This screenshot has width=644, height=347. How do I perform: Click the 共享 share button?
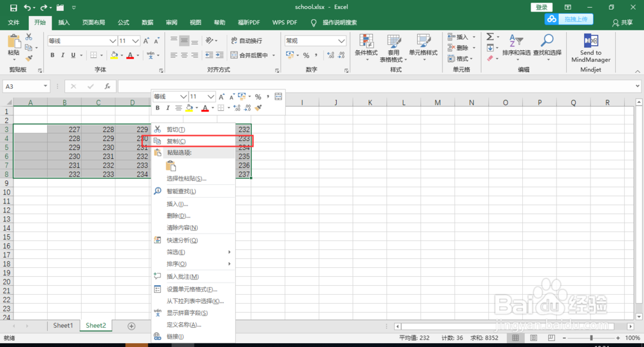622,23
